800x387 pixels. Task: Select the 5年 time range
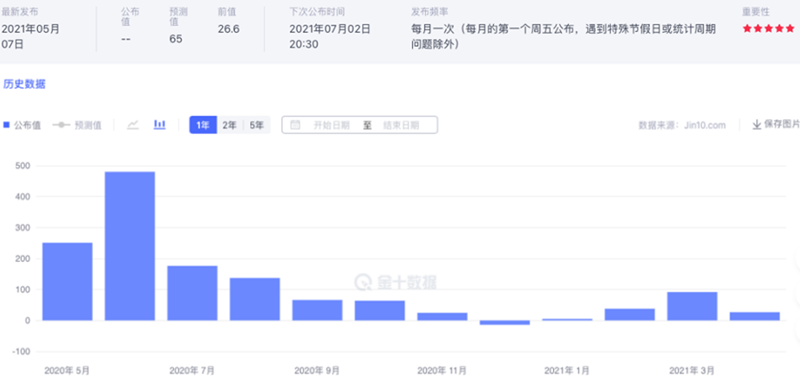pyautogui.click(x=257, y=125)
